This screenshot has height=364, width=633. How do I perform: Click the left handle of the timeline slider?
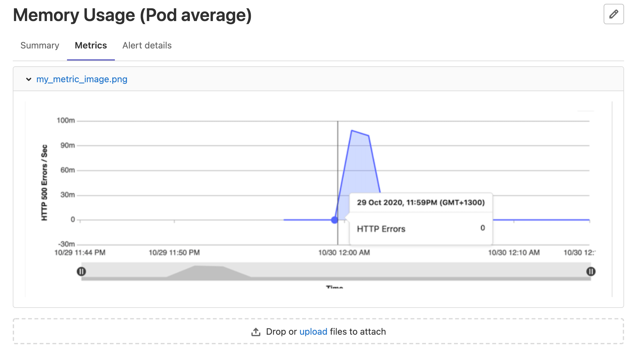click(x=82, y=271)
